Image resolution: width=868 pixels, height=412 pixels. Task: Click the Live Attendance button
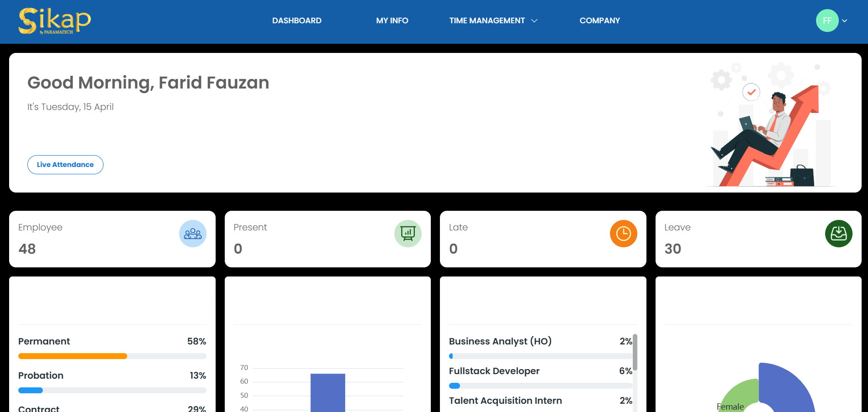point(65,165)
